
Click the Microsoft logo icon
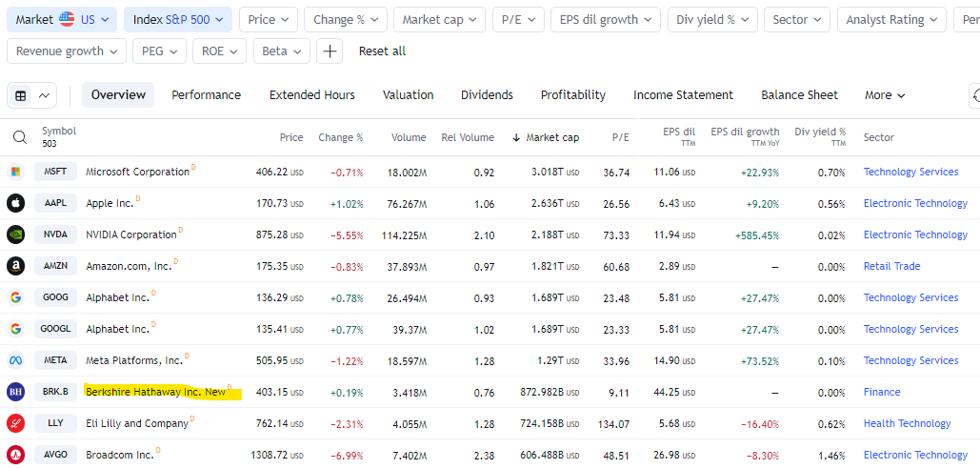click(x=15, y=172)
